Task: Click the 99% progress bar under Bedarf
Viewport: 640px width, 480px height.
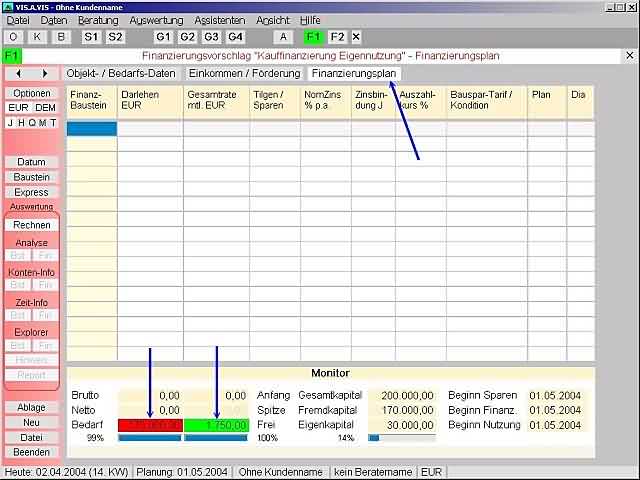Action: point(150,438)
